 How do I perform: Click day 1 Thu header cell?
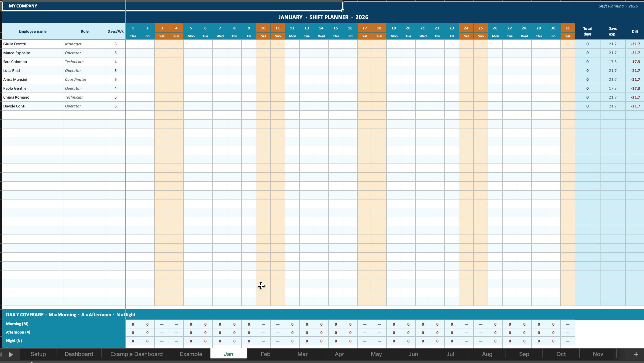(133, 32)
